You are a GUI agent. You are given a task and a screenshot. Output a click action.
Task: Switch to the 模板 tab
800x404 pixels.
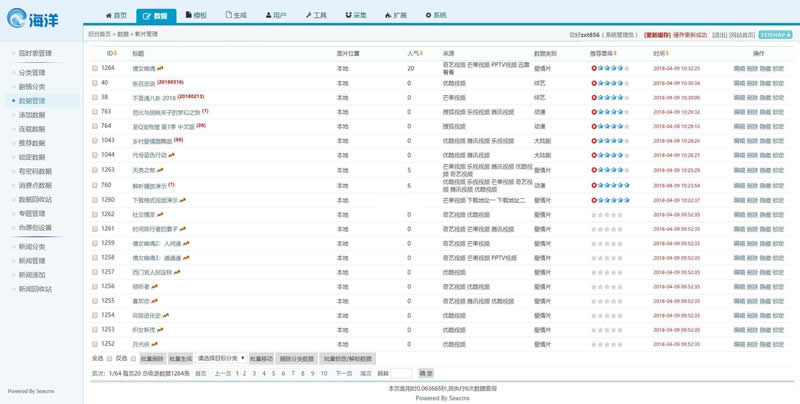click(197, 16)
